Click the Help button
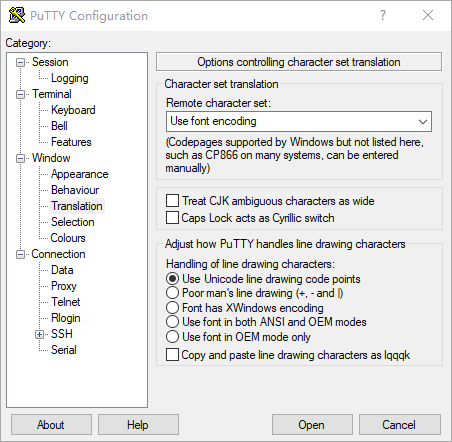 click(x=138, y=425)
